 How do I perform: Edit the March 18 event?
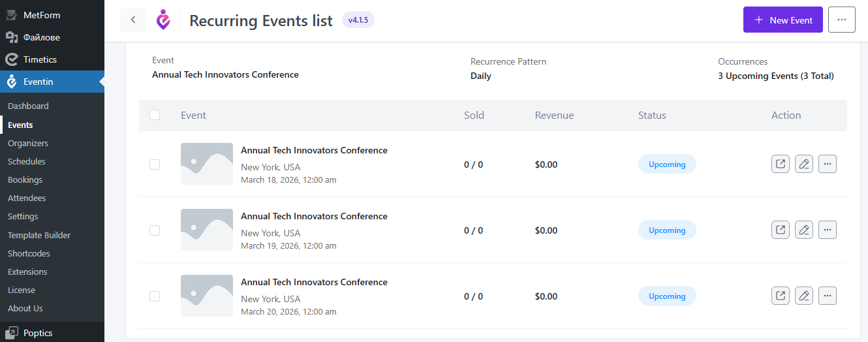(x=804, y=164)
